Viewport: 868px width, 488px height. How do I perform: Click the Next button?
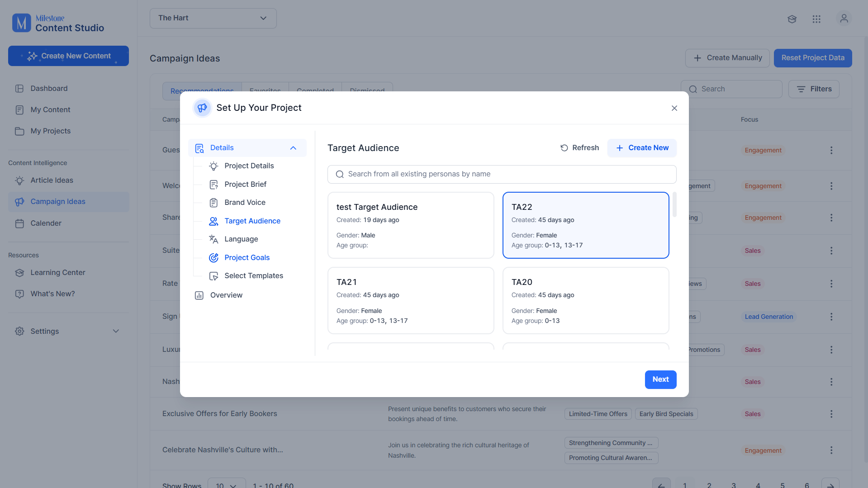pyautogui.click(x=660, y=379)
